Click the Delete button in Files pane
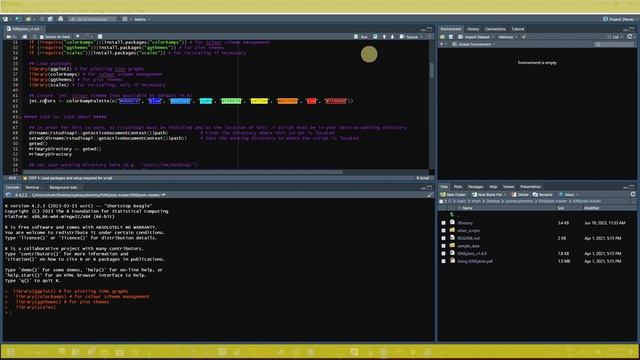 tap(520, 195)
